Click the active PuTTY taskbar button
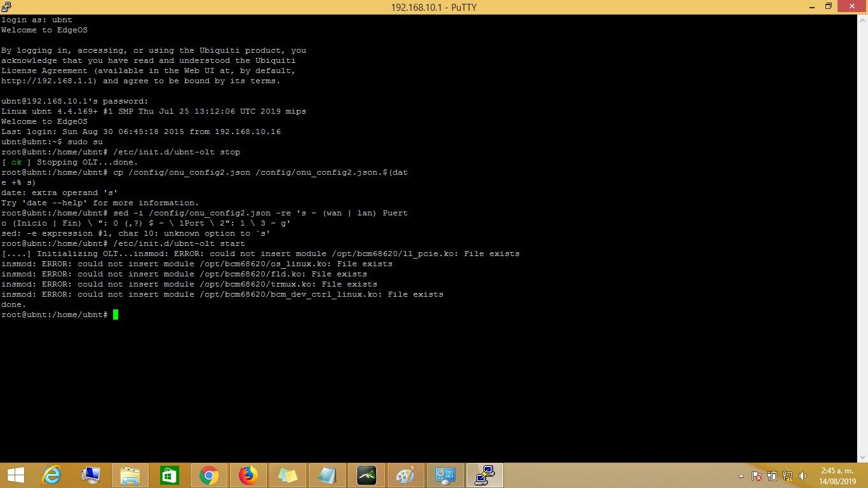The height and width of the screenshot is (488, 868). pos(485,475)
